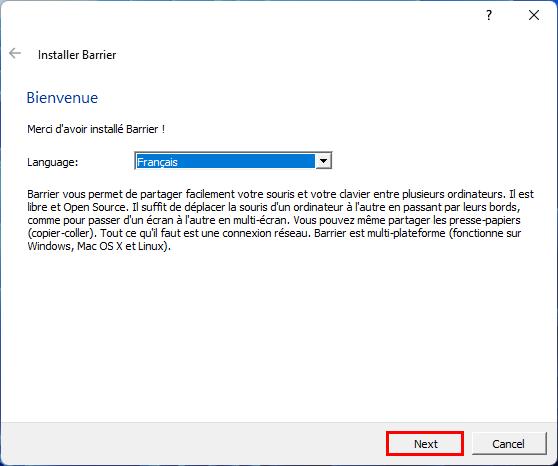The width and height of the screenshot is (558, 466).
Task: Open the help question mark
Action: [x=489, y=15]
